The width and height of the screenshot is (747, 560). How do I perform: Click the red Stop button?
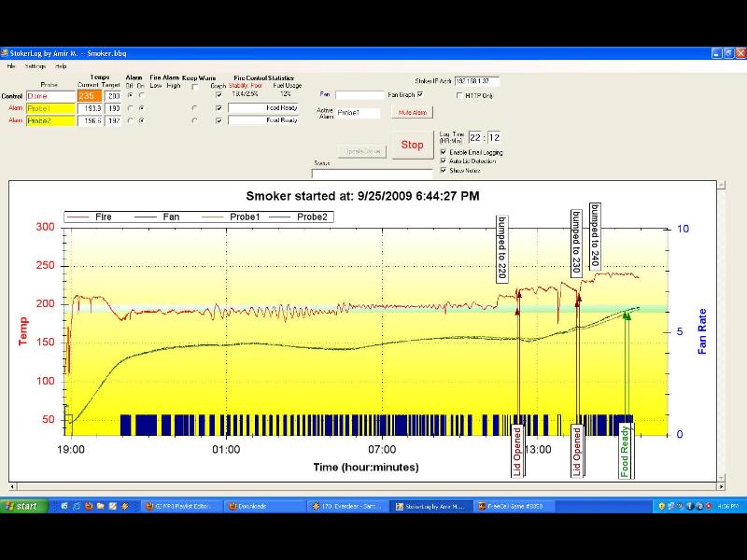click(412, 145)
